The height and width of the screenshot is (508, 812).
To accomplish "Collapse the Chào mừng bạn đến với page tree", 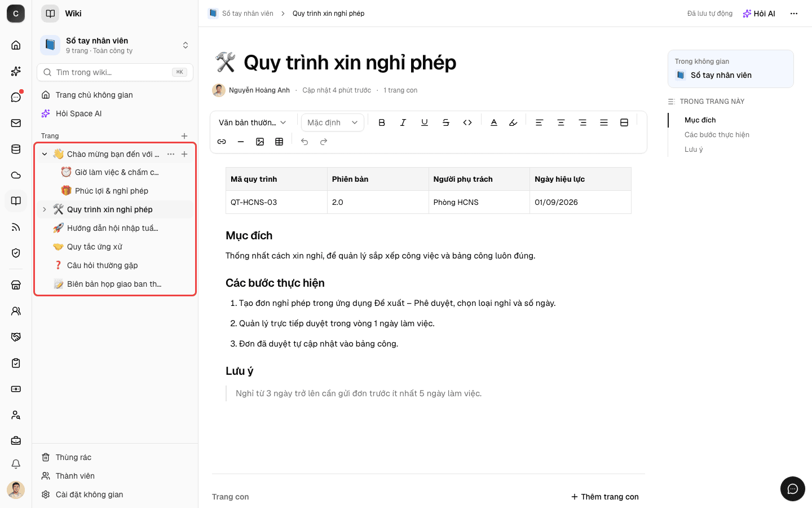I will [x=45, y=154].
